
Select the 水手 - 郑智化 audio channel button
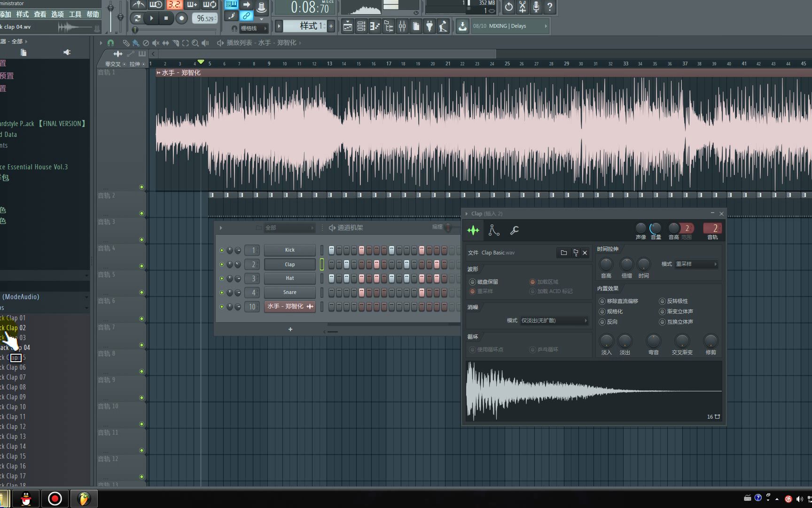pos(290,307)
